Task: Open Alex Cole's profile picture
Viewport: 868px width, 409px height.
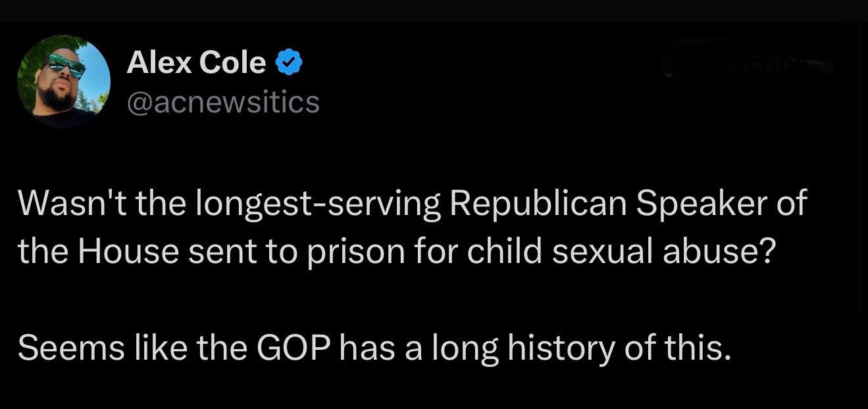Action: 63,81
